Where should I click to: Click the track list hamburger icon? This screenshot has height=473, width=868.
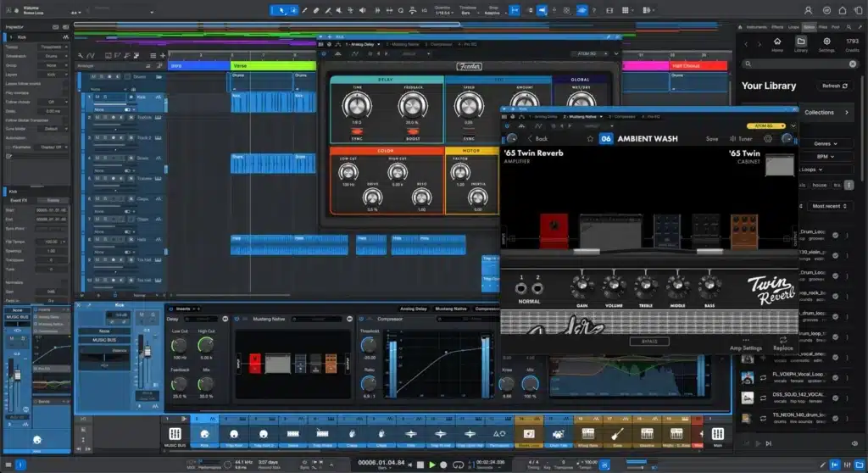pyautogui.click(x=153, y=55)
